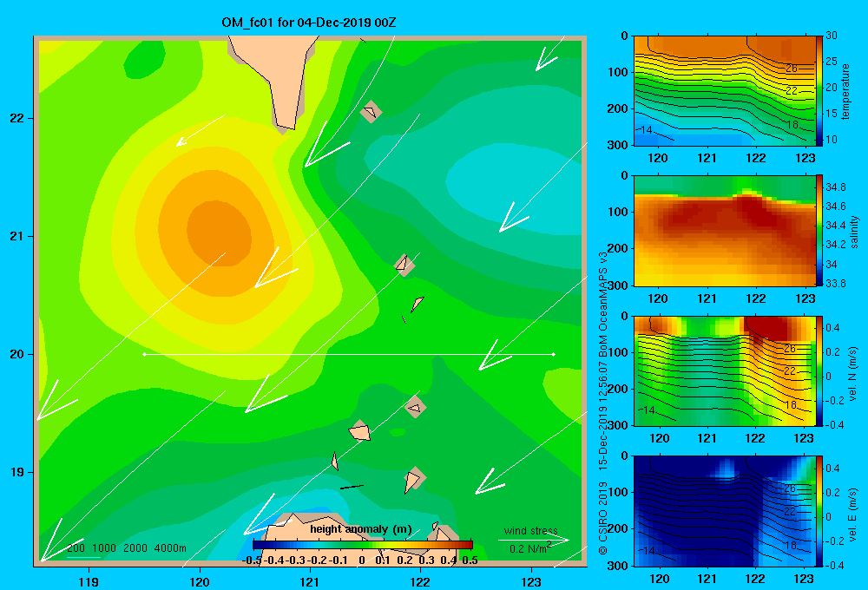Screen dimensions: 868x590
Task: Select the temperature section plot
Action: coord(725,91)
